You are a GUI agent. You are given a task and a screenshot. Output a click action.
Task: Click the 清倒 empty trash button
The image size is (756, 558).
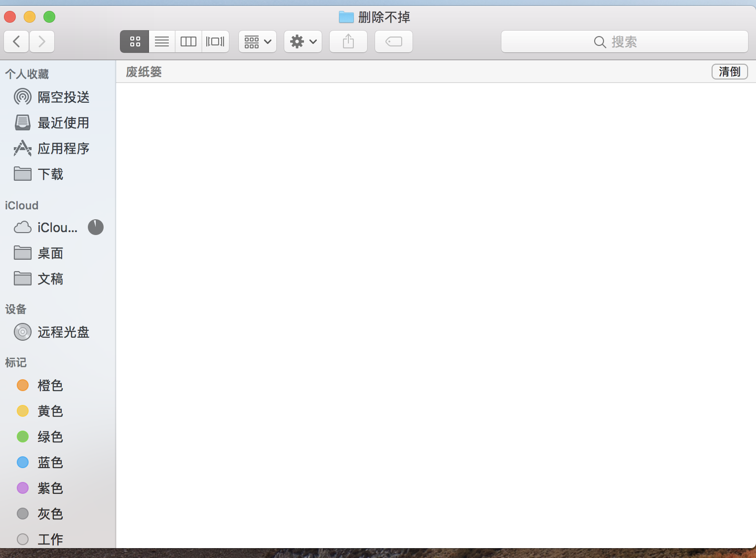click(729, 72)
